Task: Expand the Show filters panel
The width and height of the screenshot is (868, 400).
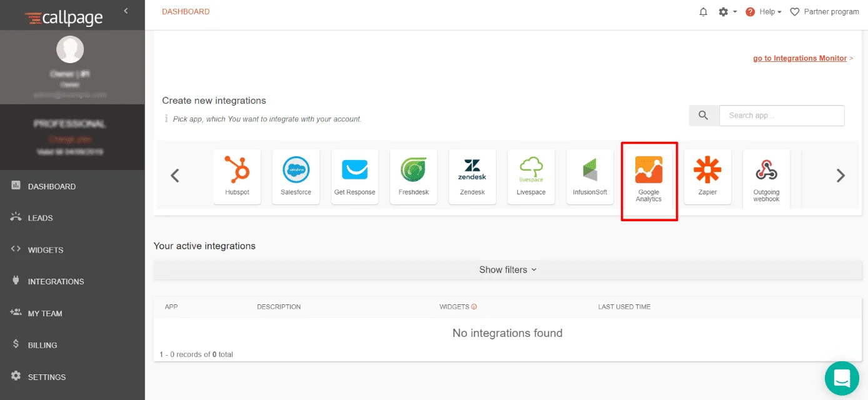Action: (508, 270)
